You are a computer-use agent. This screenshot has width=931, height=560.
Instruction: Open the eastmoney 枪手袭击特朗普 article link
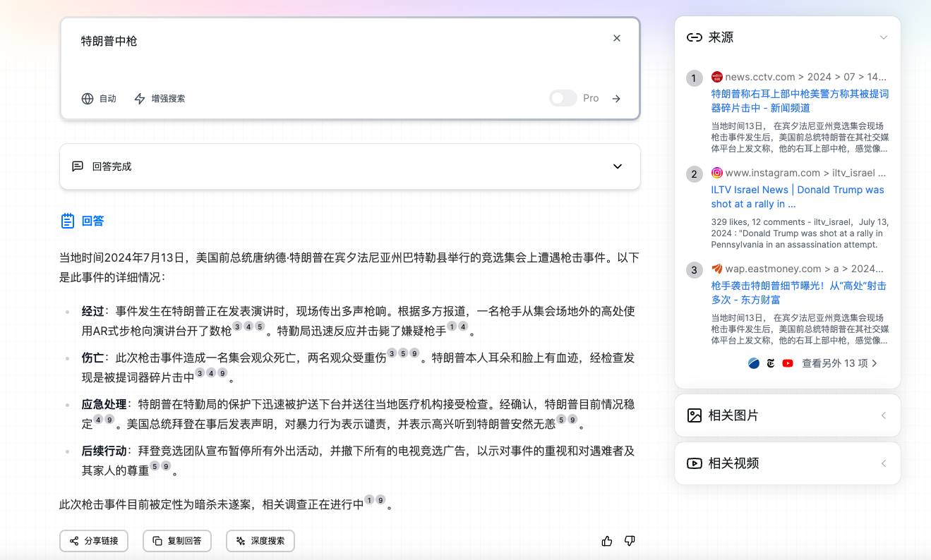point(798,293)
